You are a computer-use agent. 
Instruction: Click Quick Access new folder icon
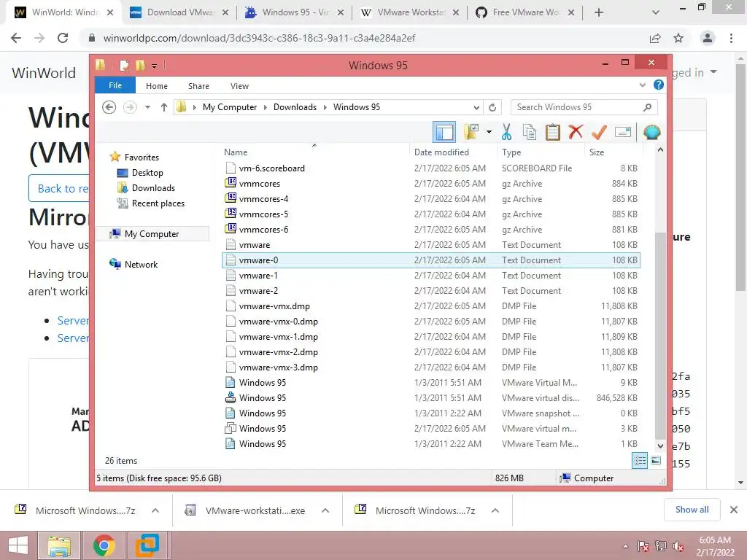click(140, 65)
